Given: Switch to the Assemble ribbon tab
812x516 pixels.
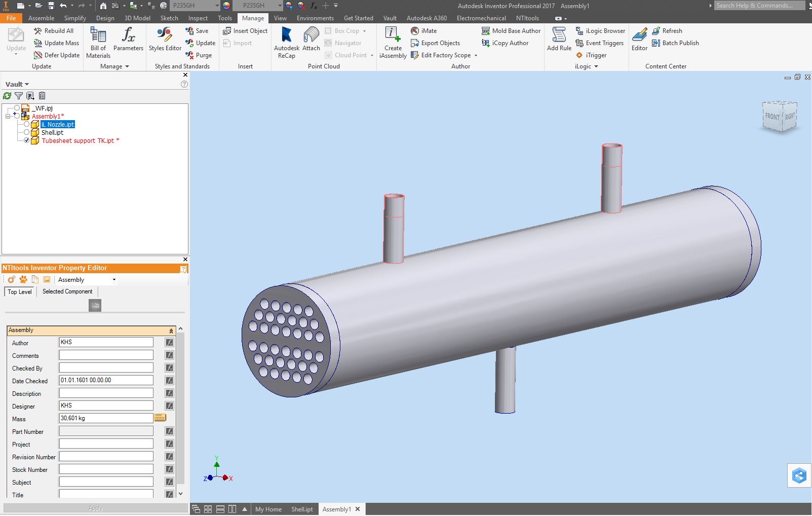Looking at the screenshot, I should pyautogui.click(x=41, y=18).
